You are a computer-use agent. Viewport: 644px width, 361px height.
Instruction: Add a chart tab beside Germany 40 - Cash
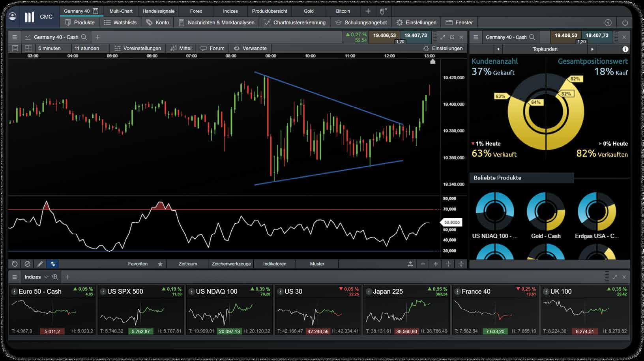pos(97,37)
